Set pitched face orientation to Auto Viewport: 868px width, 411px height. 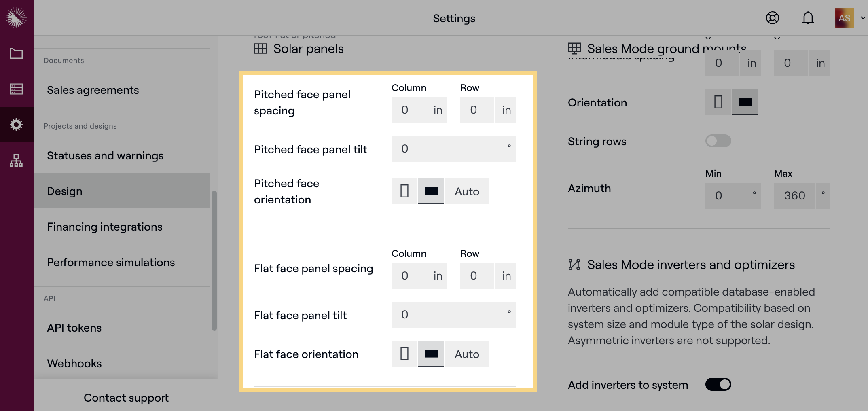pos(467,191)
